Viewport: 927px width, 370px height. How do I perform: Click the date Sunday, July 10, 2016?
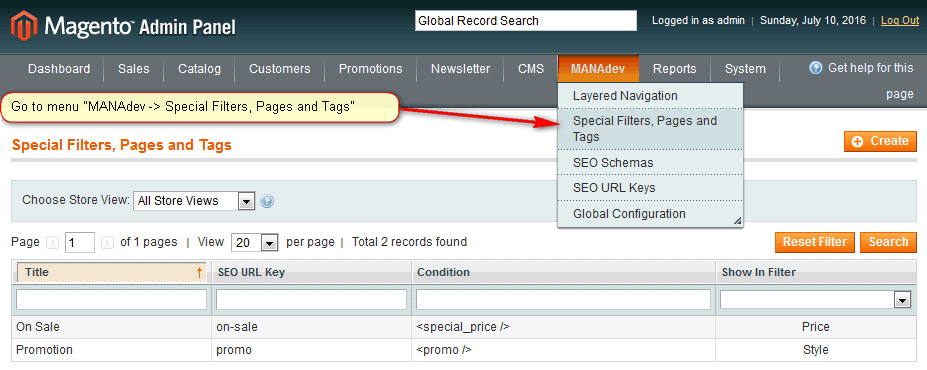tap(813, 21)
